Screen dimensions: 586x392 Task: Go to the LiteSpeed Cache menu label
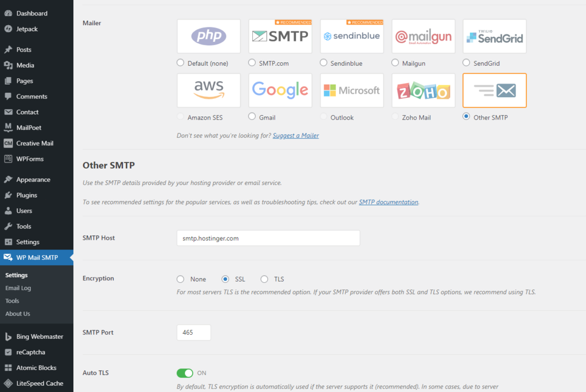click(39, 383)
